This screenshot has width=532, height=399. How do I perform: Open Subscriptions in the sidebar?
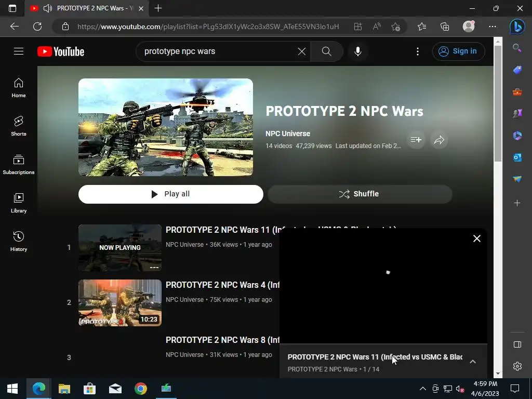click(x=19, y=165)
